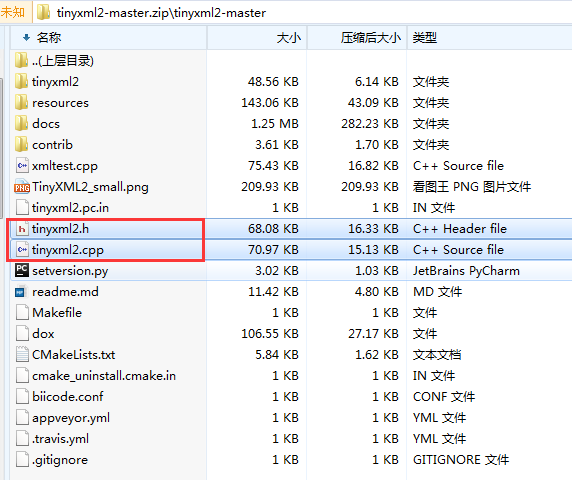572x480 pixels.
Task: Select the xmltest.cpp file name
Action: 65,166
